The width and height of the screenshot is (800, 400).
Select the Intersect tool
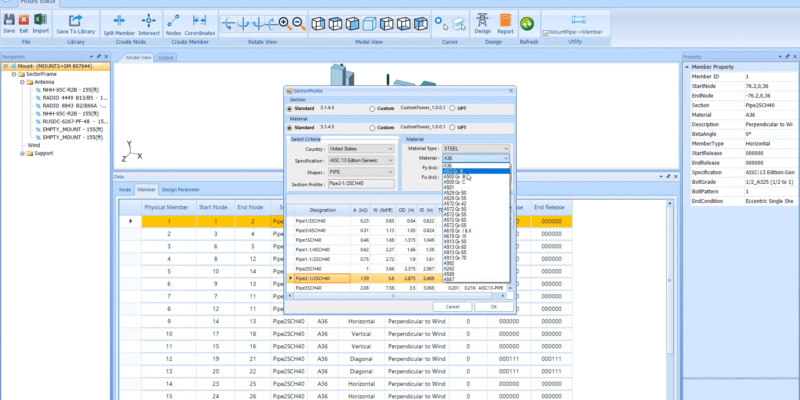click(x=148, y=22)
